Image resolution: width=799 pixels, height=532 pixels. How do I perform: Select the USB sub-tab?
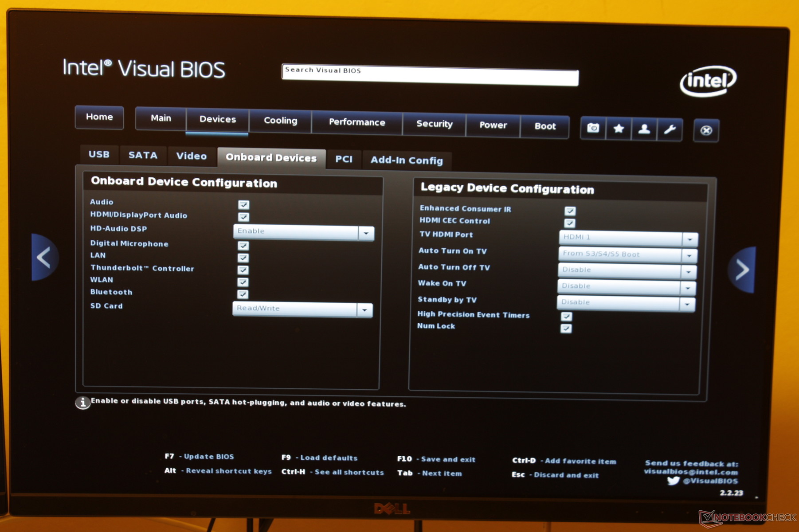point(99,155)
